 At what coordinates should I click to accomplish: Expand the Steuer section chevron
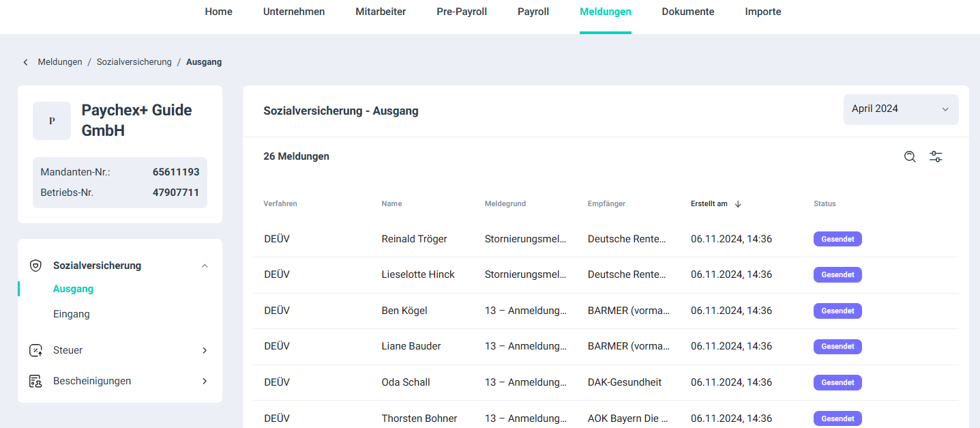pyautogui.click(x=205, y=350)
